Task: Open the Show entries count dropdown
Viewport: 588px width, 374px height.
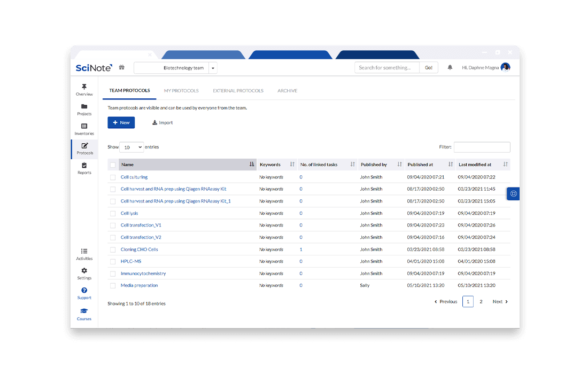Action: coord(131,147)
